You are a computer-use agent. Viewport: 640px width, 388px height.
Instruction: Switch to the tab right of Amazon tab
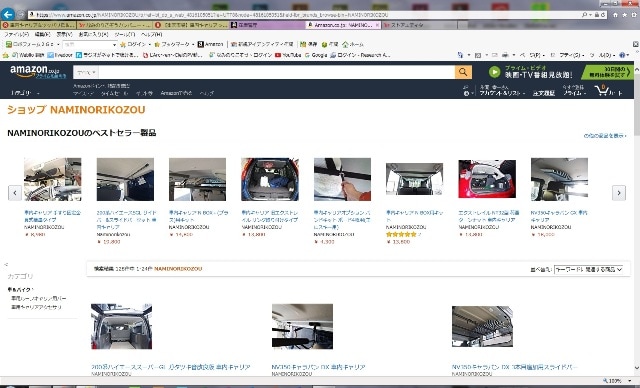click(420, 25)
